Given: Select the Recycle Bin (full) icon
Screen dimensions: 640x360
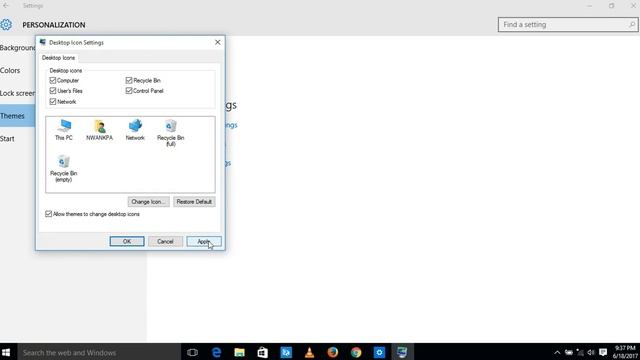Looking at the screenshot, I should 171,133.
